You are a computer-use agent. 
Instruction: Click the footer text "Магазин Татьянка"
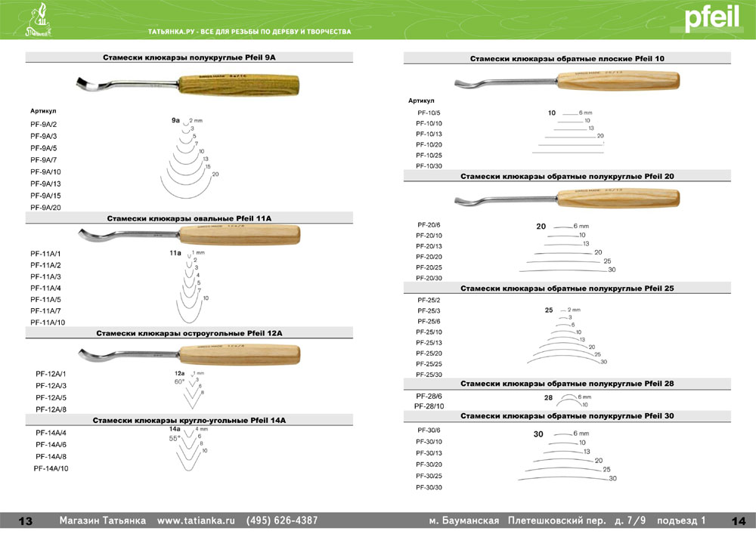click(x=102, y=520)
